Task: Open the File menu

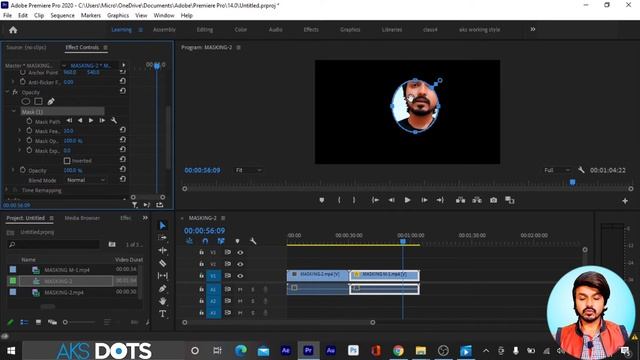Action: [x=7, y=16]
